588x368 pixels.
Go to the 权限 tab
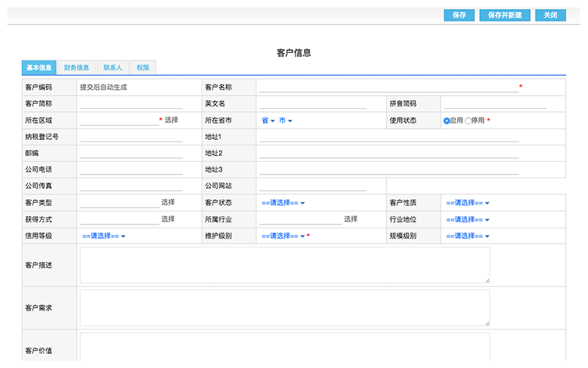pyautogui.click(x=143, y=68)
